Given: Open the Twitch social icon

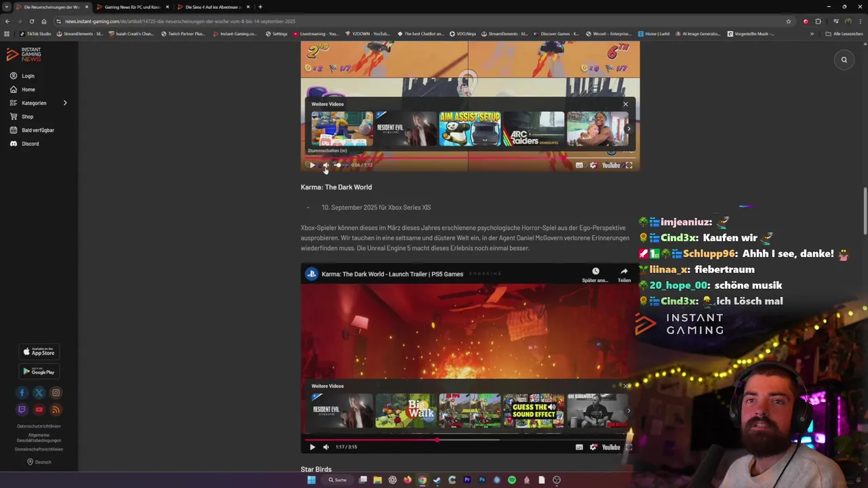Looking at the screenshot, I should point(22,409).
